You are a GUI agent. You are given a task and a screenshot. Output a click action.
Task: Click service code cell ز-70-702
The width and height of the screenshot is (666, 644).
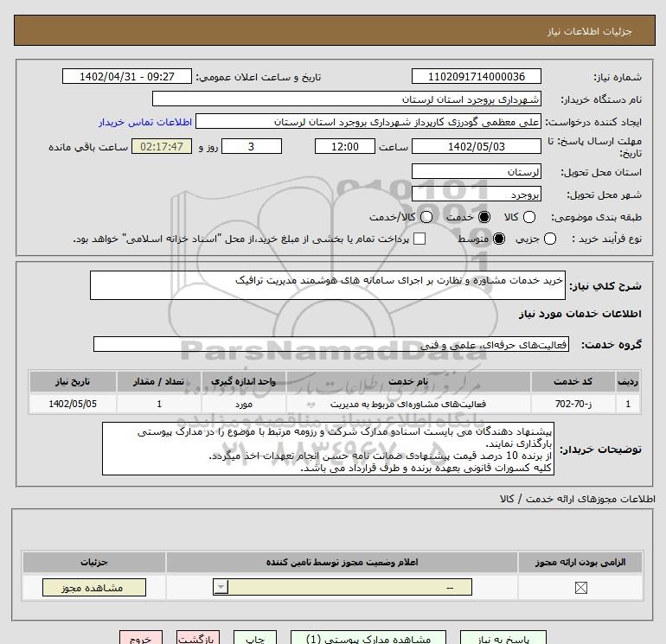point(573,404)
